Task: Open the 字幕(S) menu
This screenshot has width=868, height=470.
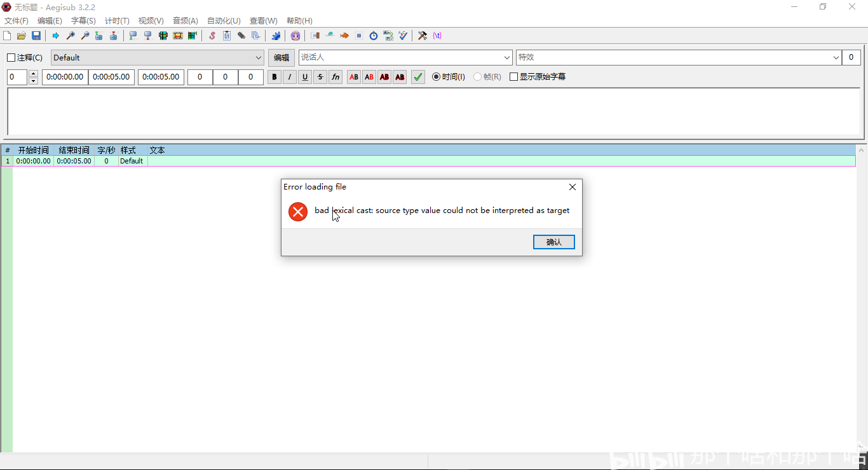Action: 83,21
